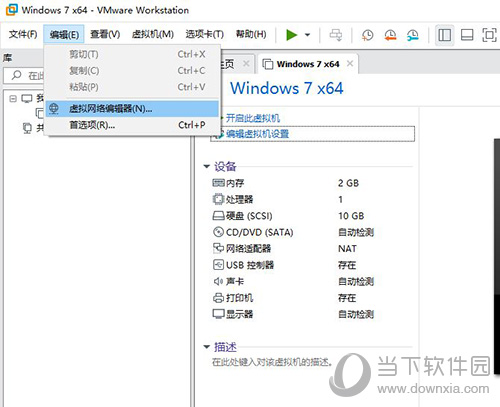Image resolution: width=500 pixels, height=407 pixels.
Task: Click the shared VMs icon in library tree
Action: coord(27,128)
